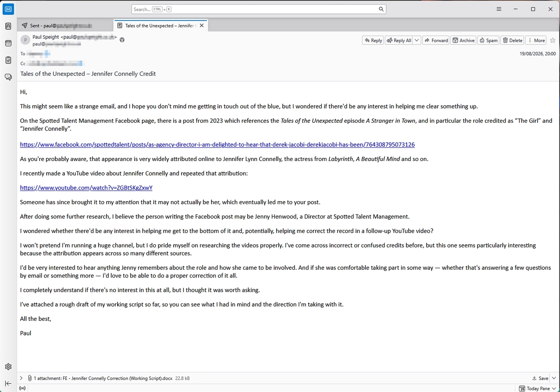Expand the attachment list chevron

click(21, 378)
